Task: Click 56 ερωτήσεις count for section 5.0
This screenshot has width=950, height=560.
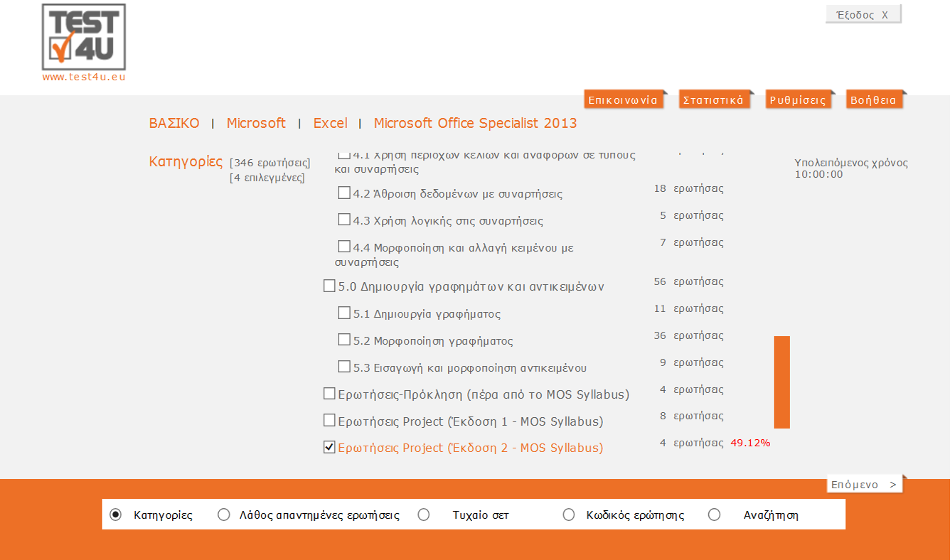Action: pos(688,281)
